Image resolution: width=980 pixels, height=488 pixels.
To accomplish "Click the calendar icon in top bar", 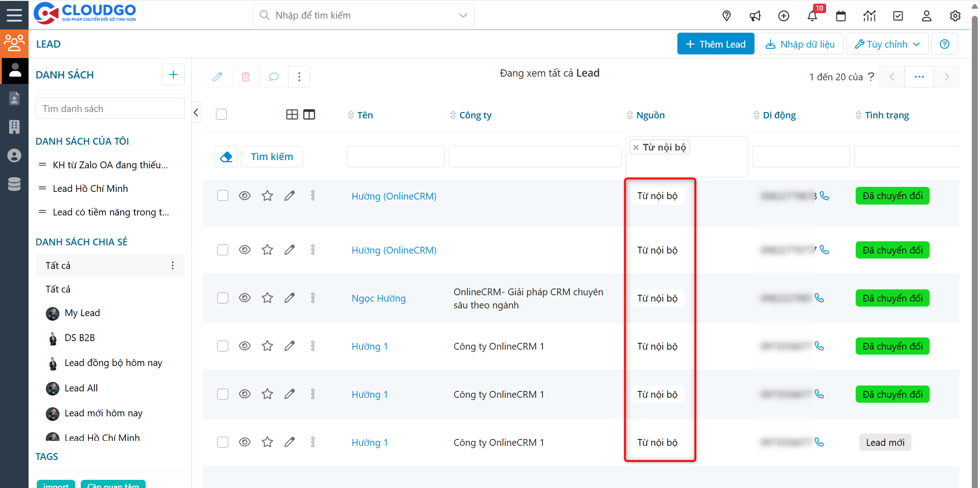I will pyautogui.click(x=841, y=16).
